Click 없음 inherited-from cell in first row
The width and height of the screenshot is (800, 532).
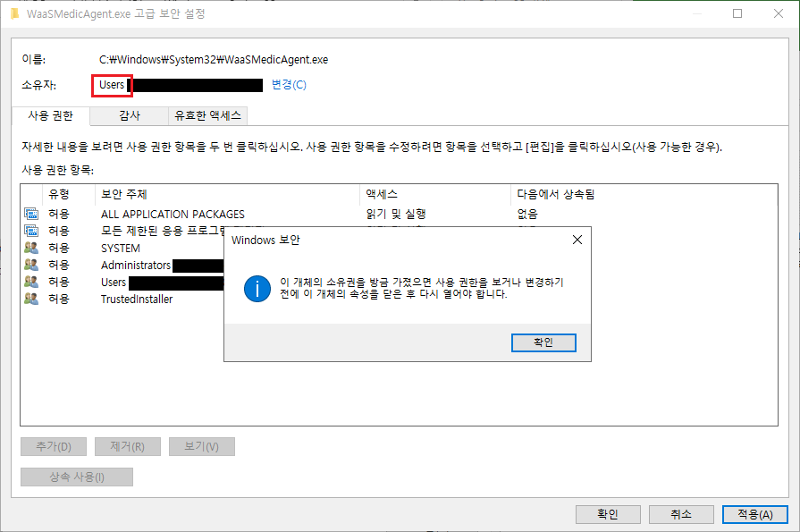click(x=527, y=214)
